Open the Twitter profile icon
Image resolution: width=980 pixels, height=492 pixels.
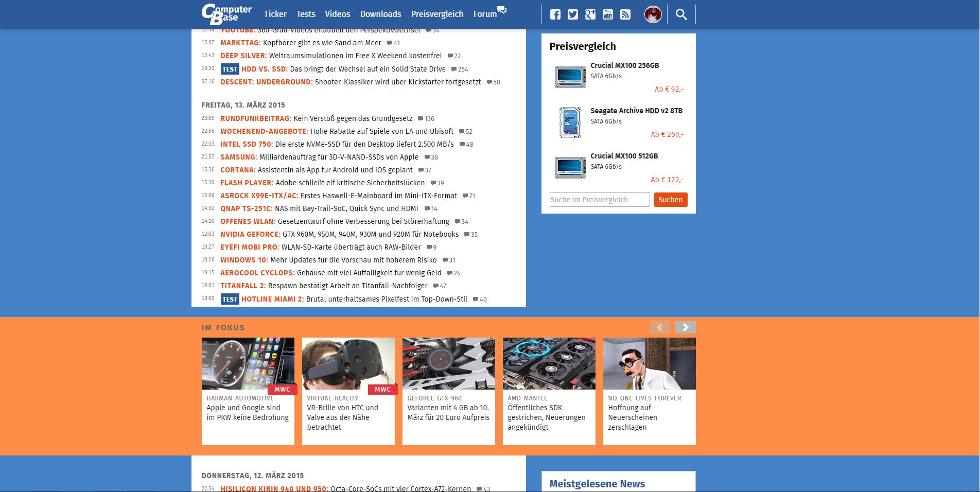coord(573,14)
